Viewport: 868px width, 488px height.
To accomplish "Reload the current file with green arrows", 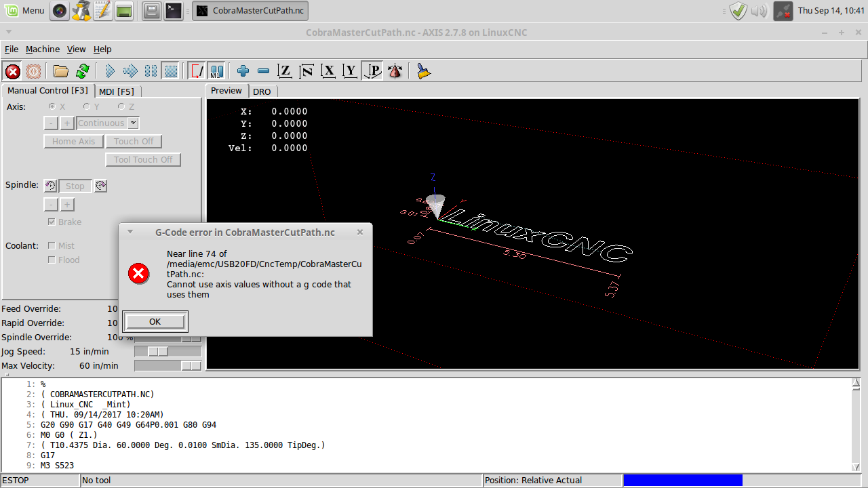I will tap(83, 71).
